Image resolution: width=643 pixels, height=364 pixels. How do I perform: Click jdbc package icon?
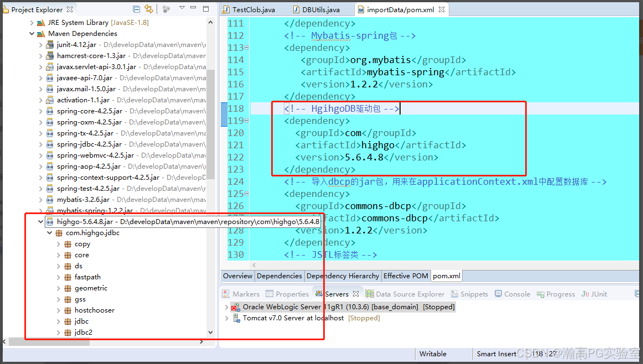pos(68,321)
